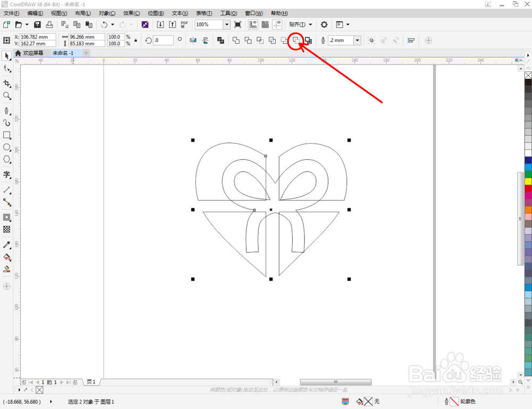Select the Crop tool in toolbox
532x409 pixels.
coord(6,83)
